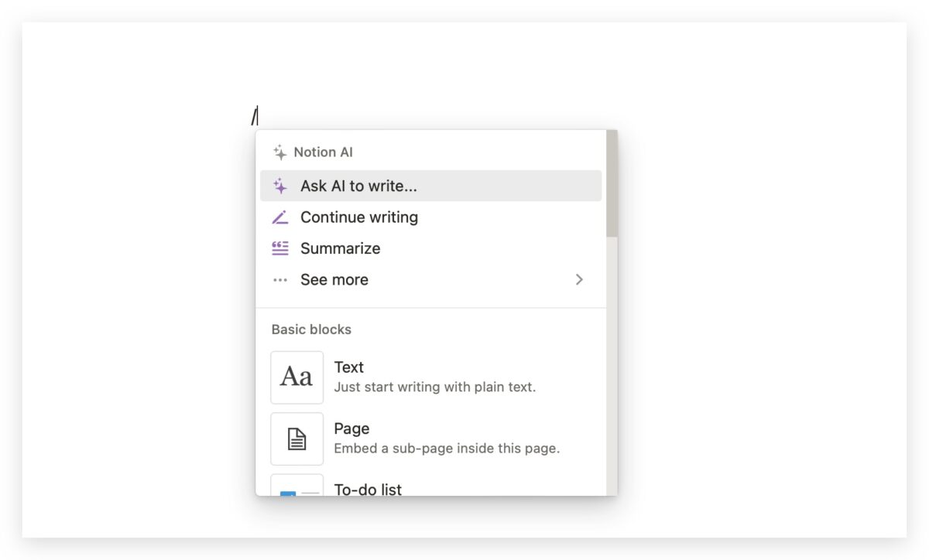This screenshot has height=560, width=929.
Task: Click the three-dots icon beside See more
Action: 280,280
